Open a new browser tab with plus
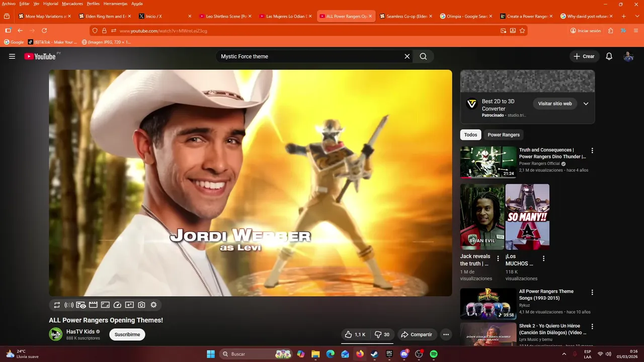Image resolution: width=644 pixels, height=362 pixels. click(x=624, y=16)
